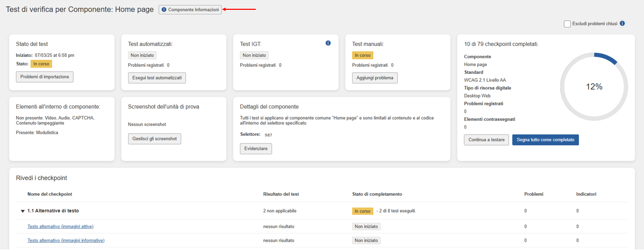Click the Aggiungi problema button
Viewport: 644px width, 251px height.
(x=374, y=78)
